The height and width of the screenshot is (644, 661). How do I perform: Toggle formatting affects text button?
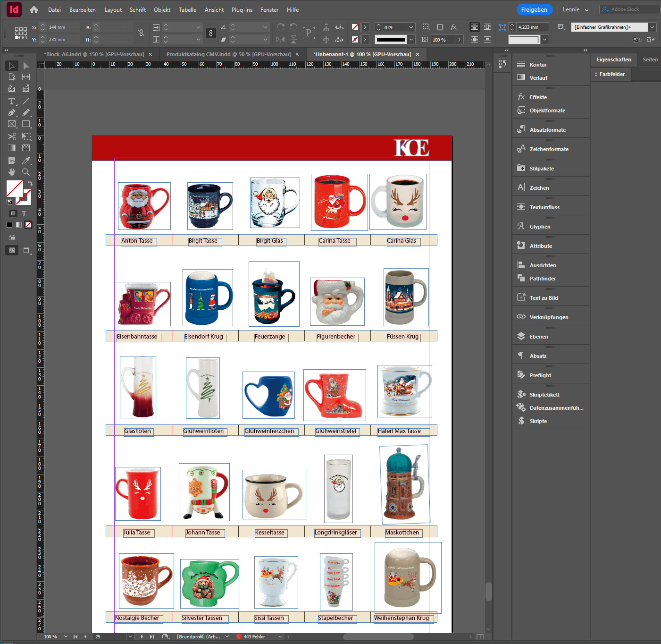[x=24, y=213]
